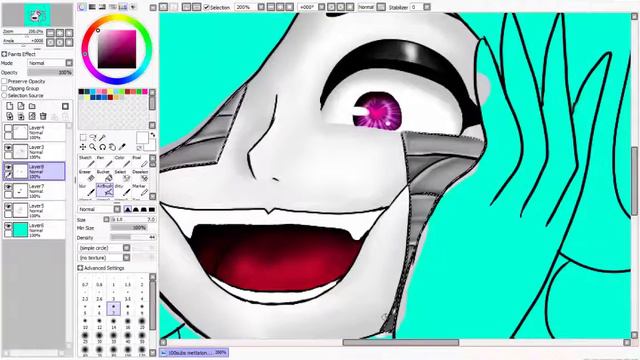Delete the selected layer with trash icon
640x360 pixels.
coord(43,116)
